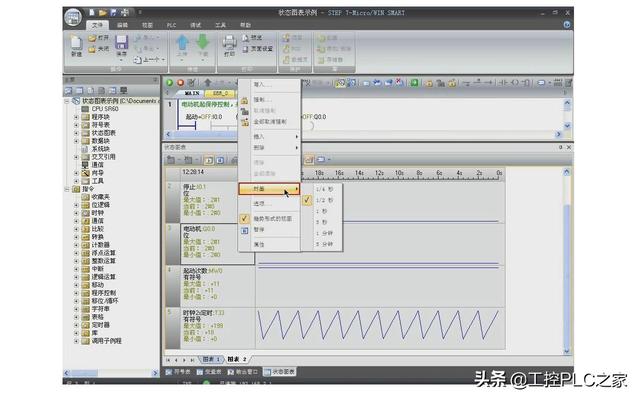The width and height of the screenshot is (640, 400).
Task: Expand the 位逻辑 instruction folder
Action: pos(76,205)
